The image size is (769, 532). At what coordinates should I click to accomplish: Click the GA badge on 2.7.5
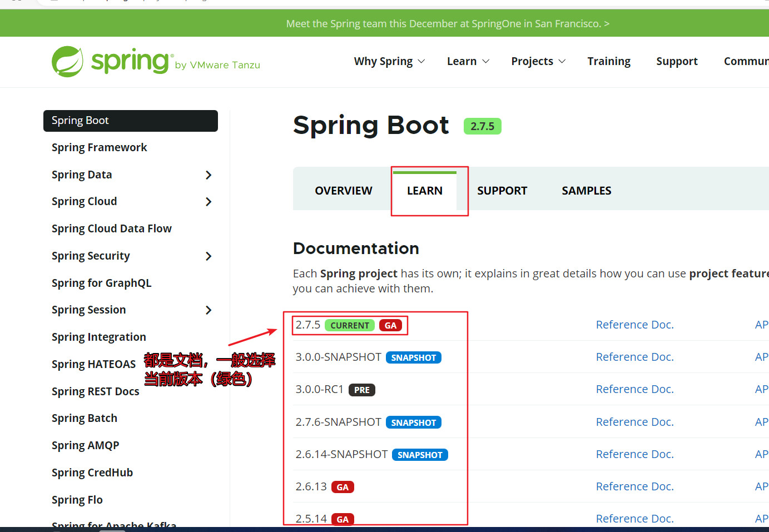[391, 325]
